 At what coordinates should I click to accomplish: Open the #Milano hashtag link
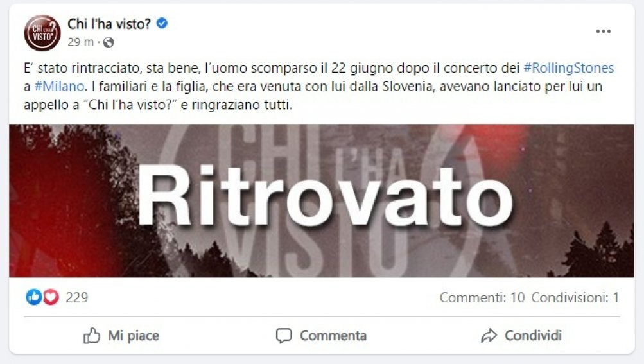(59, 86)
